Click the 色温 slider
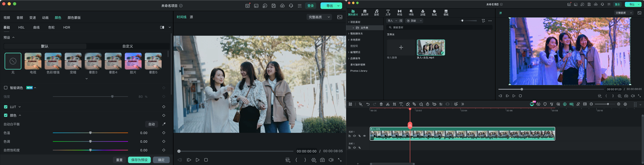This screenshot has width=644, height=165. pos(91,133)
